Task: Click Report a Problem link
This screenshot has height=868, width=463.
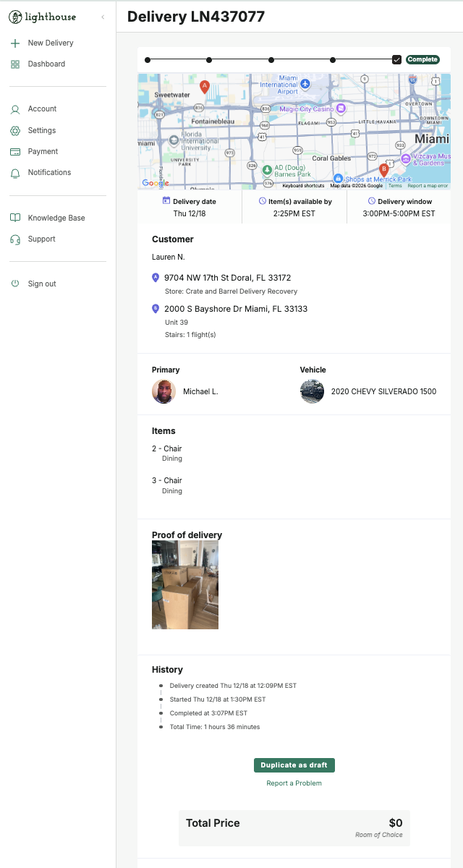Action: pos(294,783)
